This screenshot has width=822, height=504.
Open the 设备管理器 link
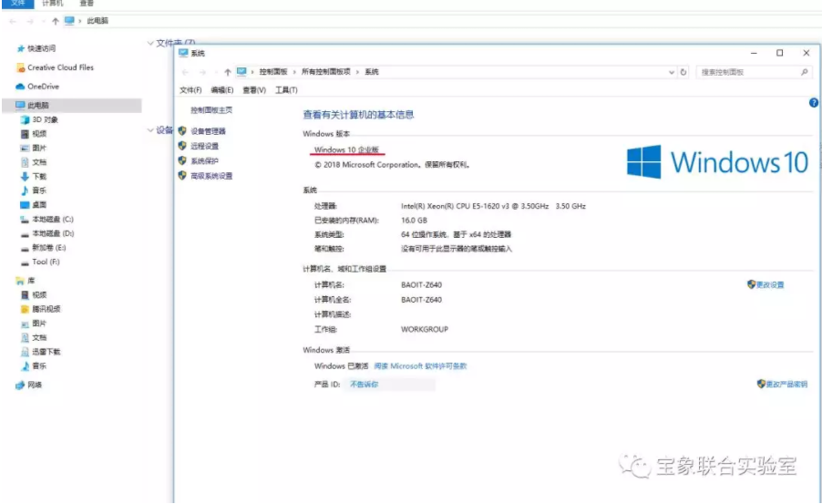pyautogui.click(x=208, y=131)
